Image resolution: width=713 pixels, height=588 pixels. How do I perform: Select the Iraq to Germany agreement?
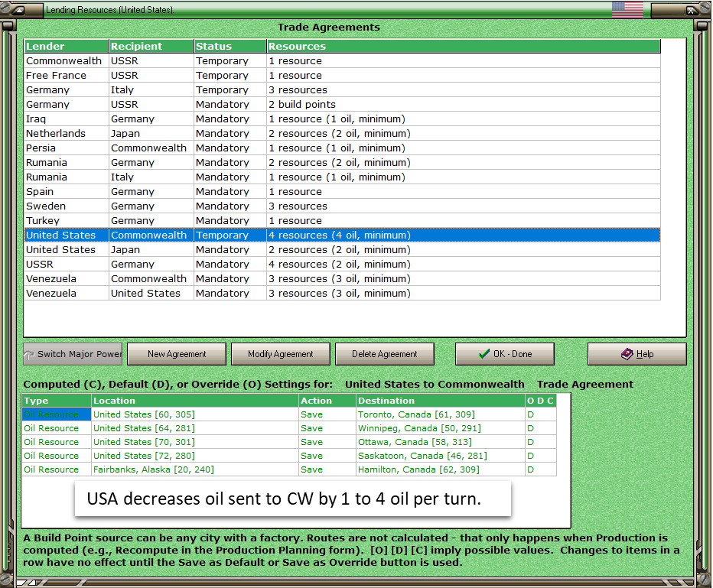point(342,119)
